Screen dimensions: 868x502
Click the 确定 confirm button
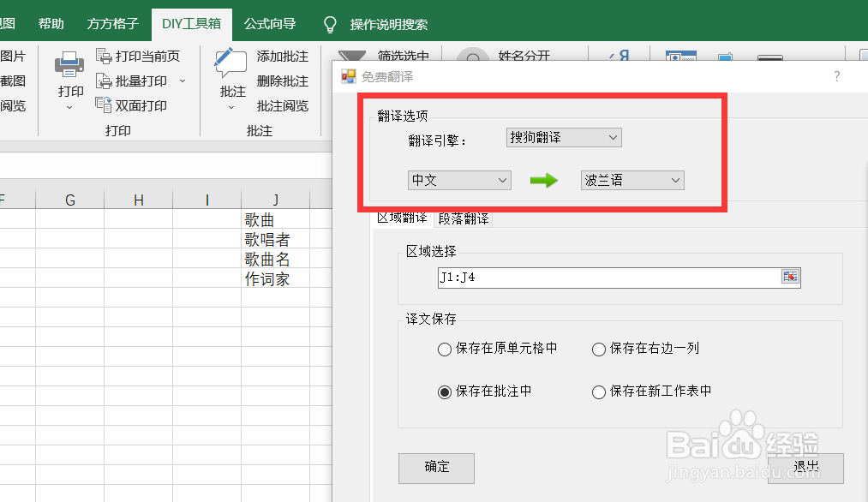pyautogui.click(x=435, y=468)
